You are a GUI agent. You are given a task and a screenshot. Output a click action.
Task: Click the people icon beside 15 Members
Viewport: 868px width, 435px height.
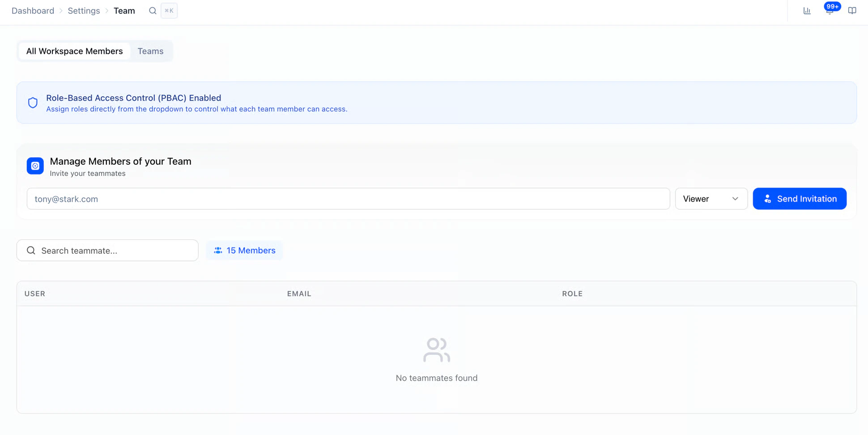point(218,251)
